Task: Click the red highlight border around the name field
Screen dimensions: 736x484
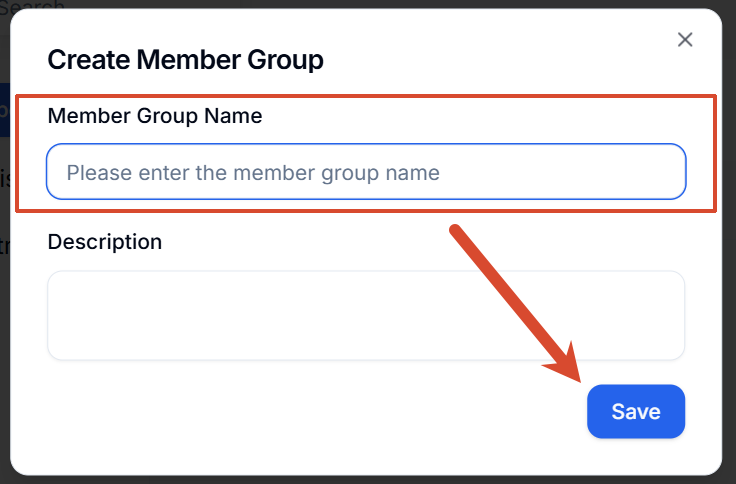Action: point(366,96)
